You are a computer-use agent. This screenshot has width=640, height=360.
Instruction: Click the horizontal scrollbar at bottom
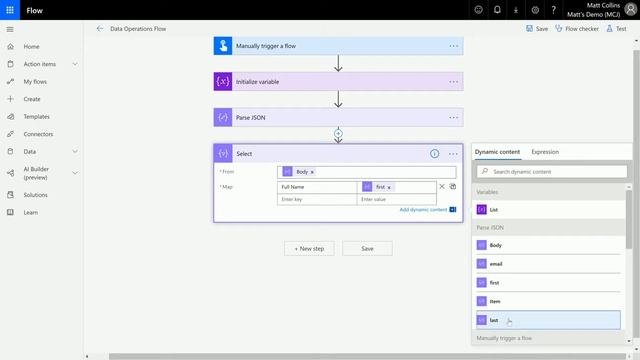(x=367, y=356)
